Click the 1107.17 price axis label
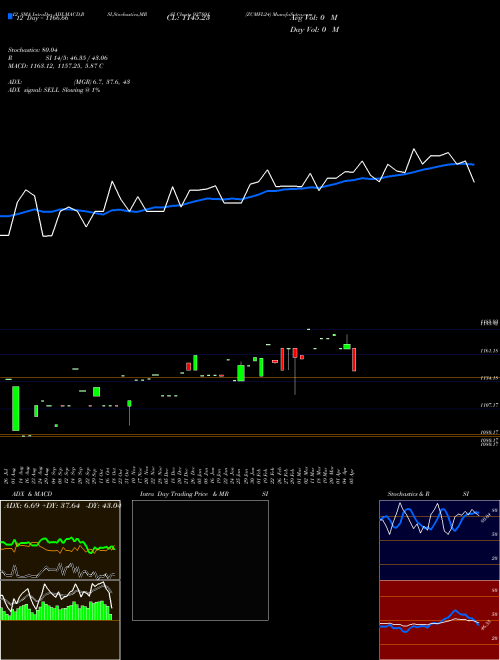This screenshot has width=500, height=660. coord(490,405)
